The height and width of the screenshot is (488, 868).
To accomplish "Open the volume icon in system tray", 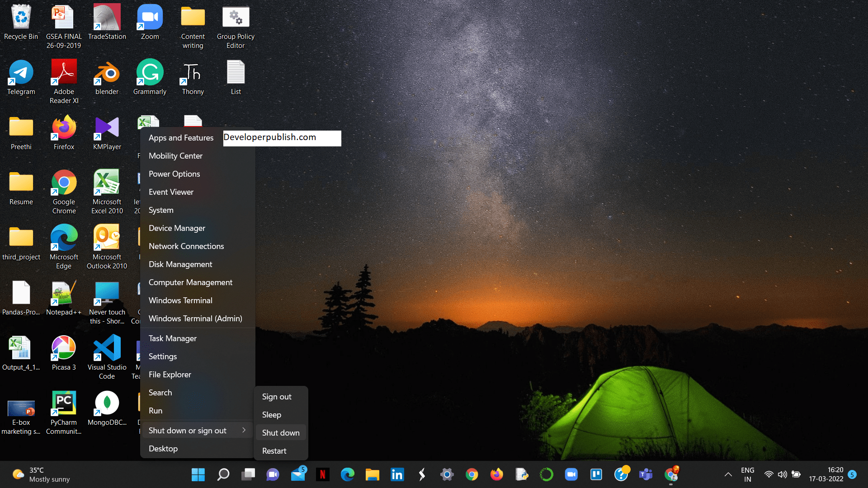I will point(782,474).
